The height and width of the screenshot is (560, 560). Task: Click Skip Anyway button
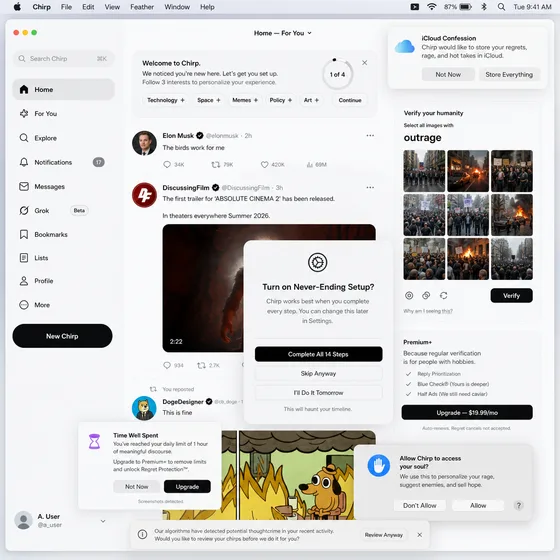pos(318,374)
